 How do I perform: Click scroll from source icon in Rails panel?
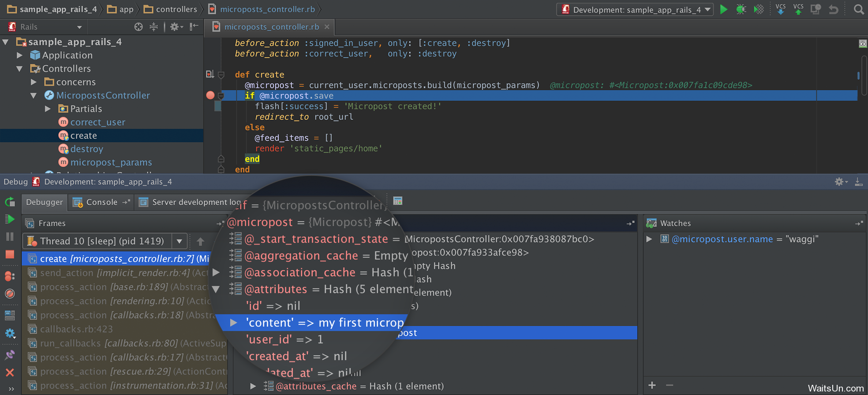click(x=138, y=27)
